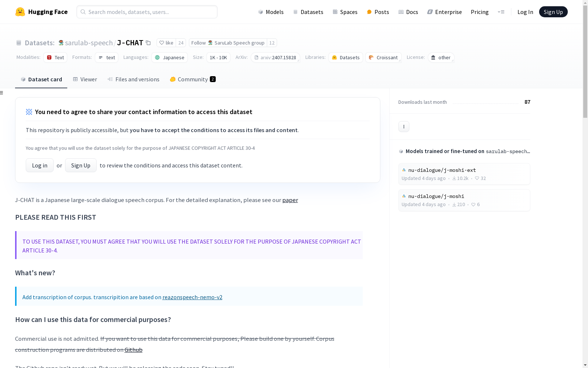Click the J-CHAT dataset title

click(x=130, y=43)
